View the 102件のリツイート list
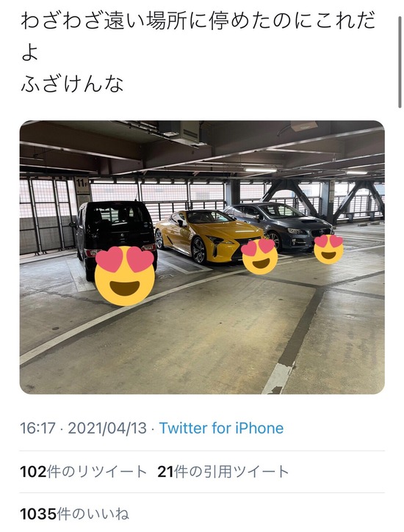The height and width of the screenshot is (532, 404). (x=83, y=472)
